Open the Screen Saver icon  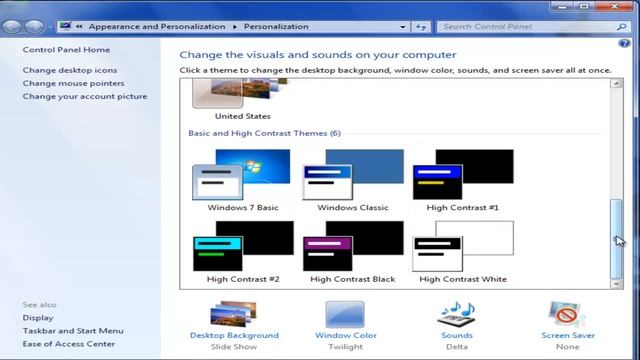coord(567,314)
